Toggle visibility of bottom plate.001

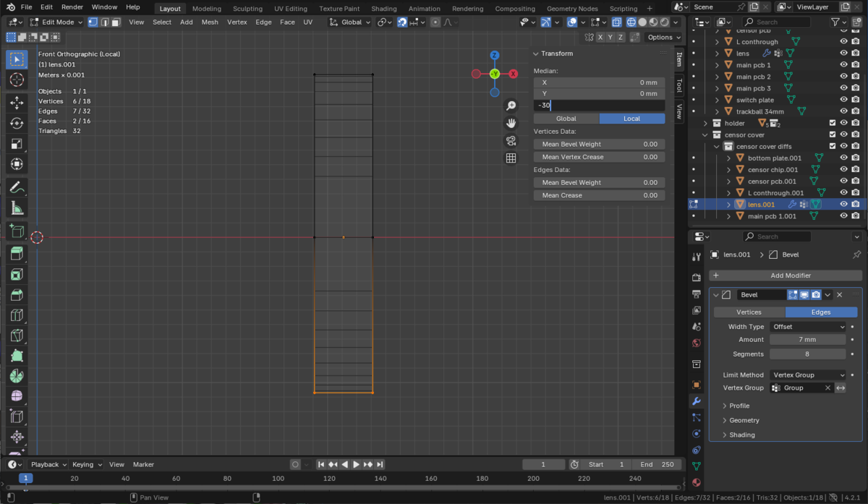tap(843, 158)
